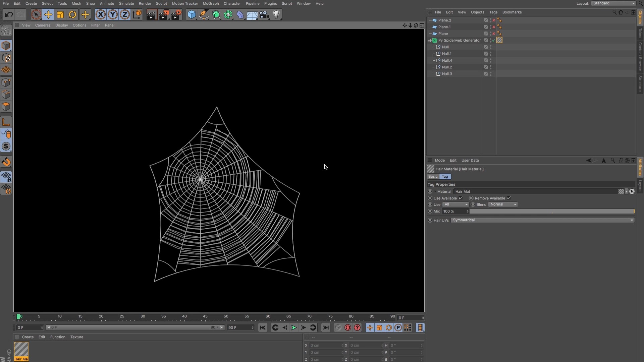This screenshot has width=644, height=362.
Task: Enable the Py Spiderweb Generator checkmark
Action: coord(494,40)
